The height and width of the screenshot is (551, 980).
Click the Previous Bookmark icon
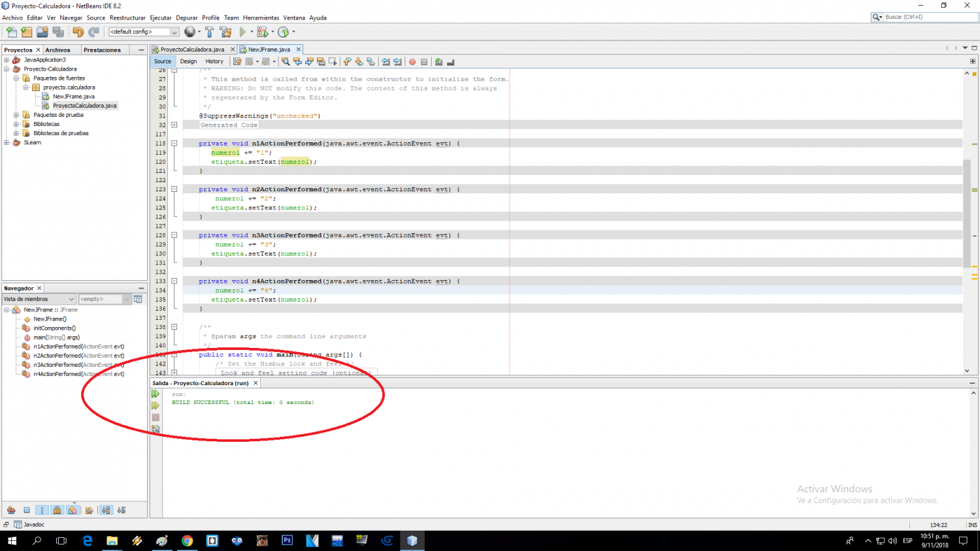347,61
